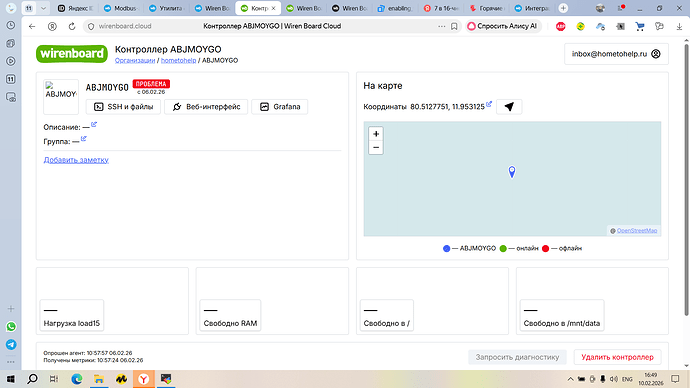This screenshot has height=388, width=690.
Task: Click Запросить диагностику button
Action: tap(517, 357)
